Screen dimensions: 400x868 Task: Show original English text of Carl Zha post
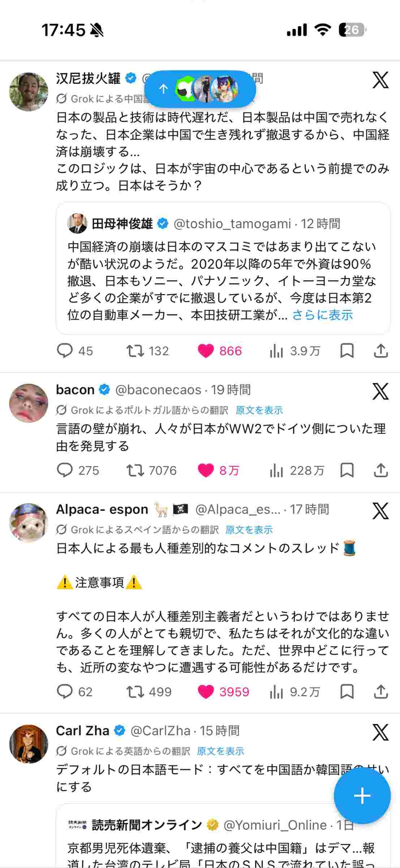pyautogui.click(x=220, y=751)
